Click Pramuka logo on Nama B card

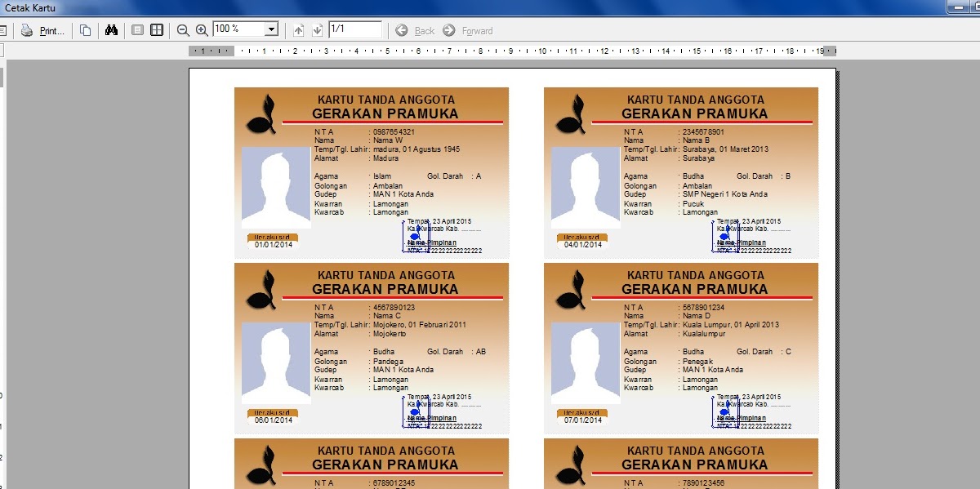[x=572, y=114]
